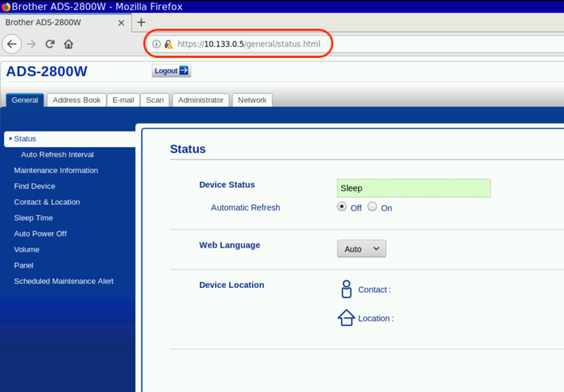Open Contact & Location settings
Screen dimensions: 564x392
point(46,202)
